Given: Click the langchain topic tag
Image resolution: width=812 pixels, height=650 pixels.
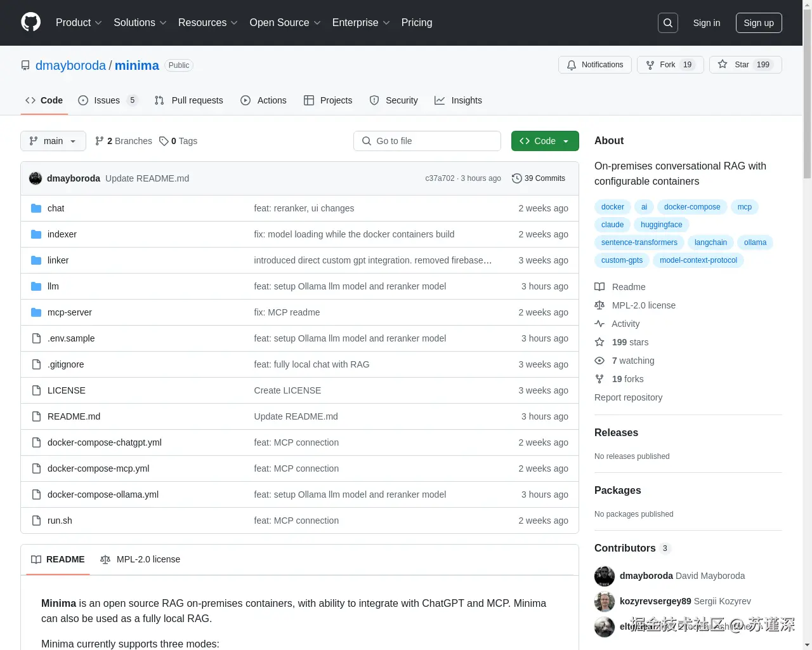Looking at the screenshot, I should pyautogui.click(x=710, y=242).
